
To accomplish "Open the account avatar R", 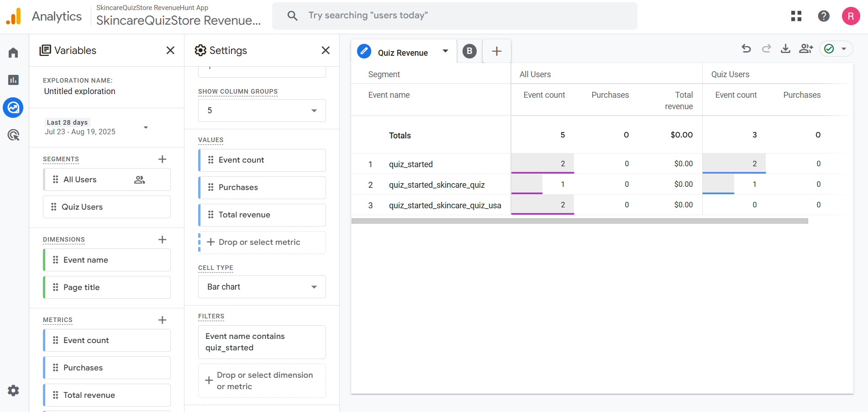I will coord(851,16).
